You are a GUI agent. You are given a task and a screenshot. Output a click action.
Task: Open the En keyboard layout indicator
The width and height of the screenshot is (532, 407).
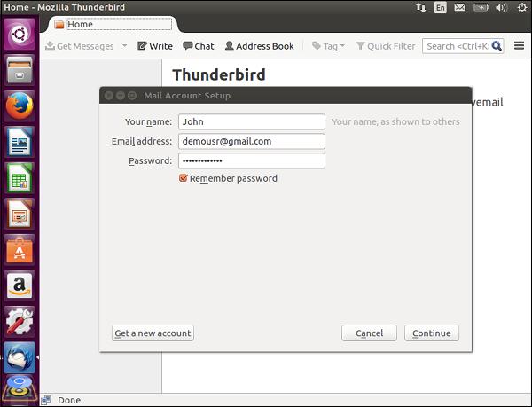[x=441, y=7]
